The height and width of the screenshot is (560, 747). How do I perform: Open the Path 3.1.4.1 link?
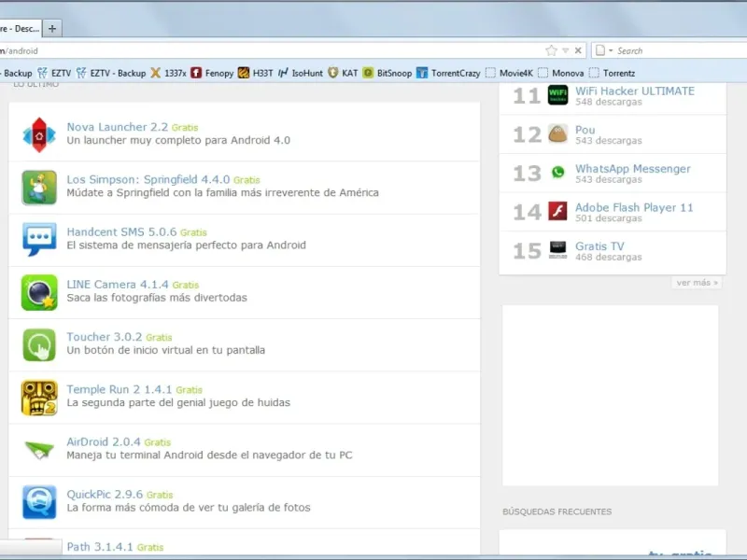pyautogui.click(x=100, y=547)
